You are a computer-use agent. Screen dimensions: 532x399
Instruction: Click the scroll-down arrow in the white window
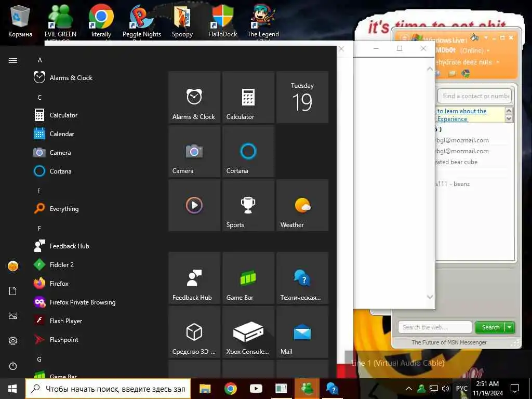pyautogui.click(x=430, y=297)
